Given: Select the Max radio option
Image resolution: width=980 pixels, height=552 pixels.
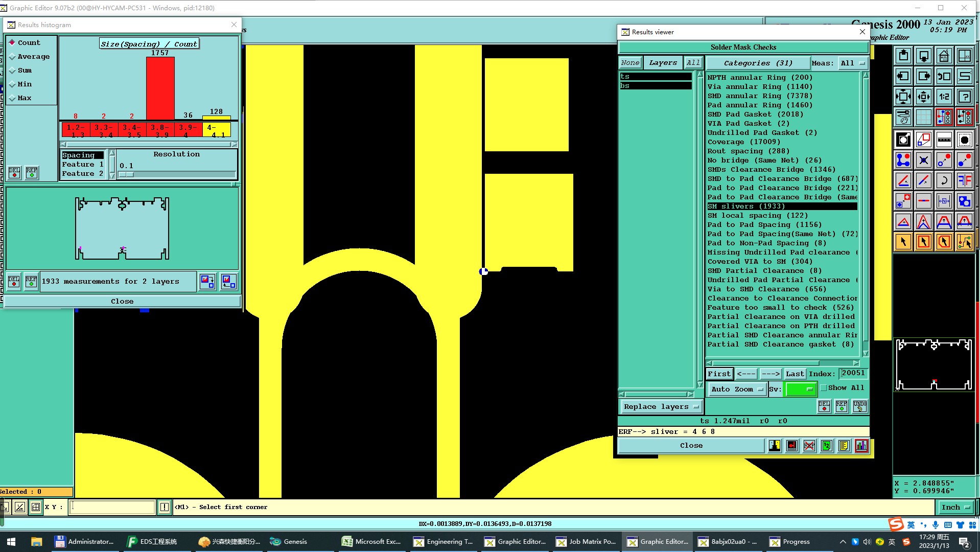Looking at the screenshot, I should click(x=20, y=98).
